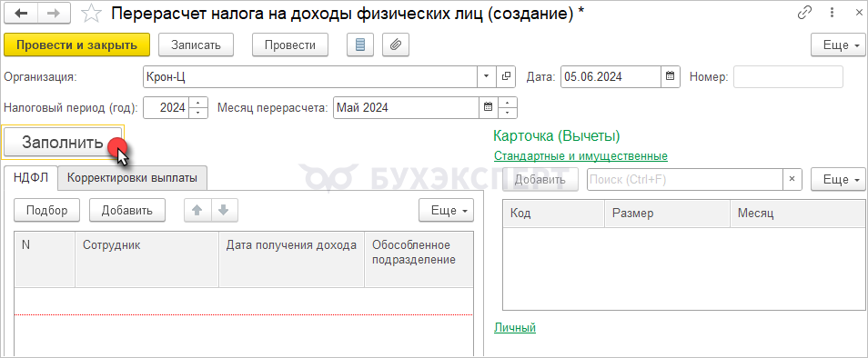This screenshot has width=868, height=358.
Task: Click the Обособленное подразделение column header
Action: [x=419, y=259]
